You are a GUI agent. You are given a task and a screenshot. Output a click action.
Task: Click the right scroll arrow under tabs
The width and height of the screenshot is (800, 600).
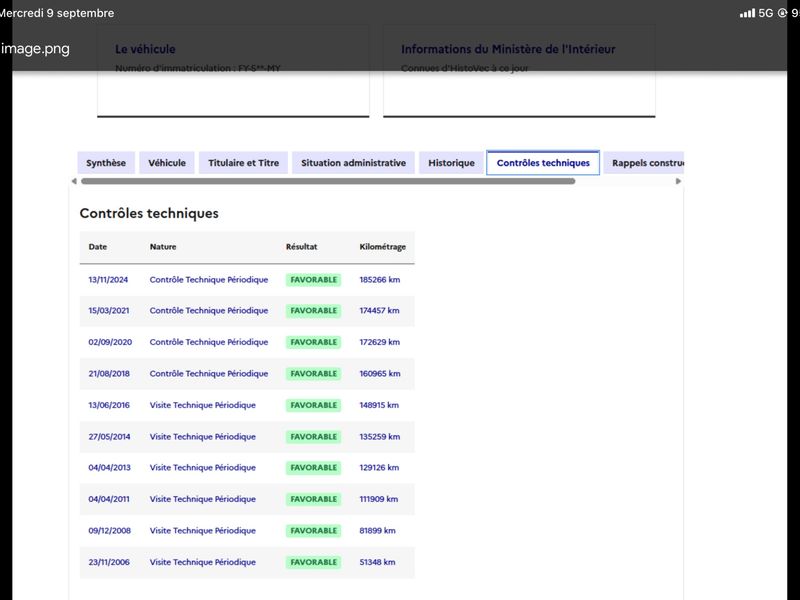tap(678, 181)
